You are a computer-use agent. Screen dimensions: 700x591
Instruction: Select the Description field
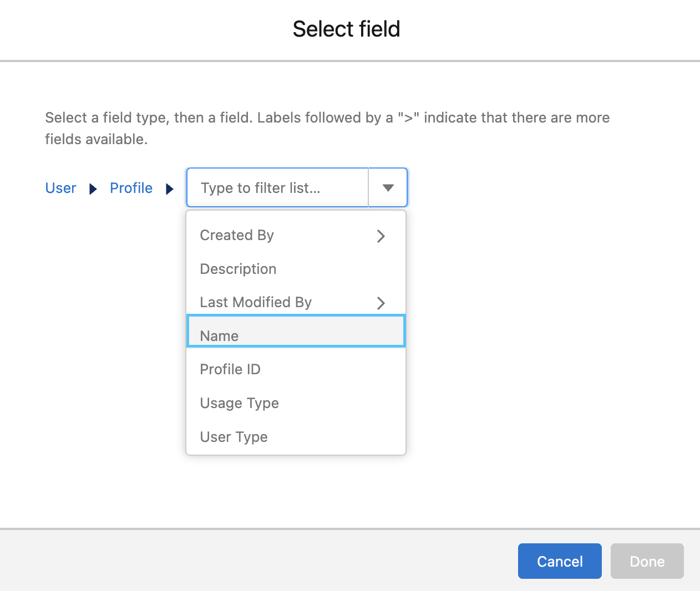coord(238,269)
